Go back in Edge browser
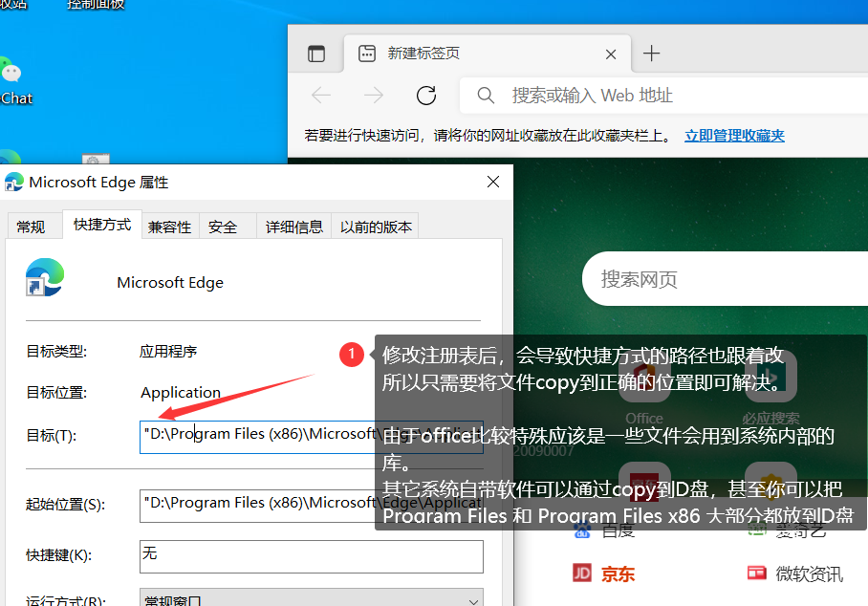Viewport: 868px width, 606px height. [321, 96]
